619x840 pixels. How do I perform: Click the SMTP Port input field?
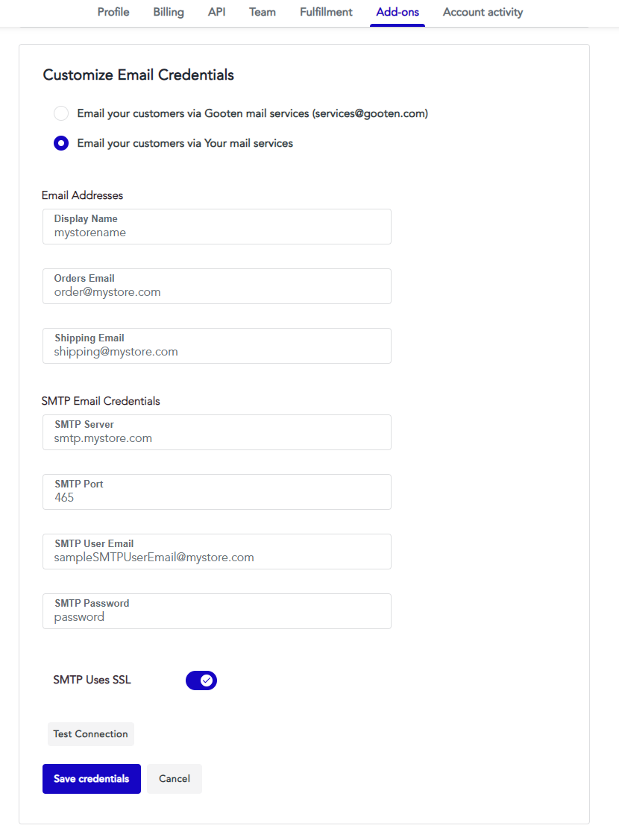(216, 492)
